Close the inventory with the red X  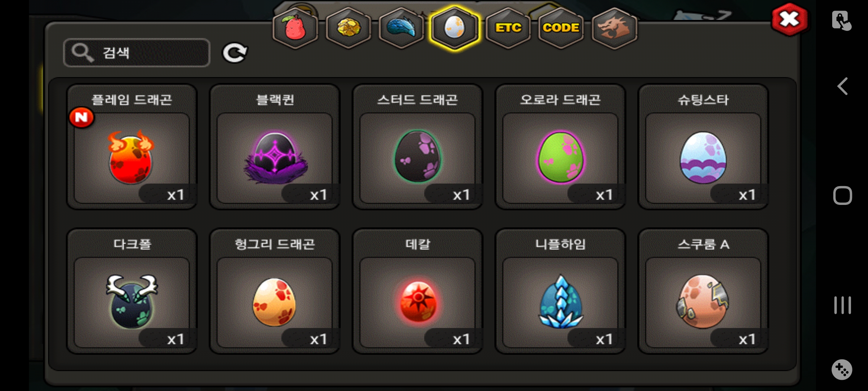[x=790, y=19]
